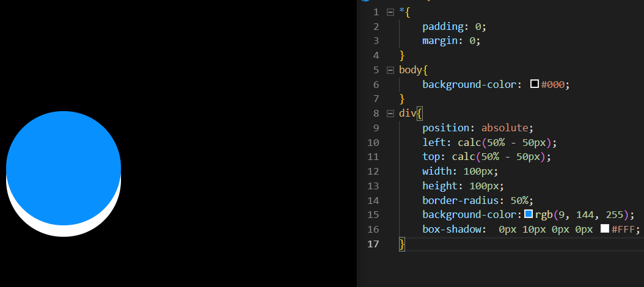Click the circle's white shadow crescent
This screenshot has width=644, height=287.
[x=64, y=231]
